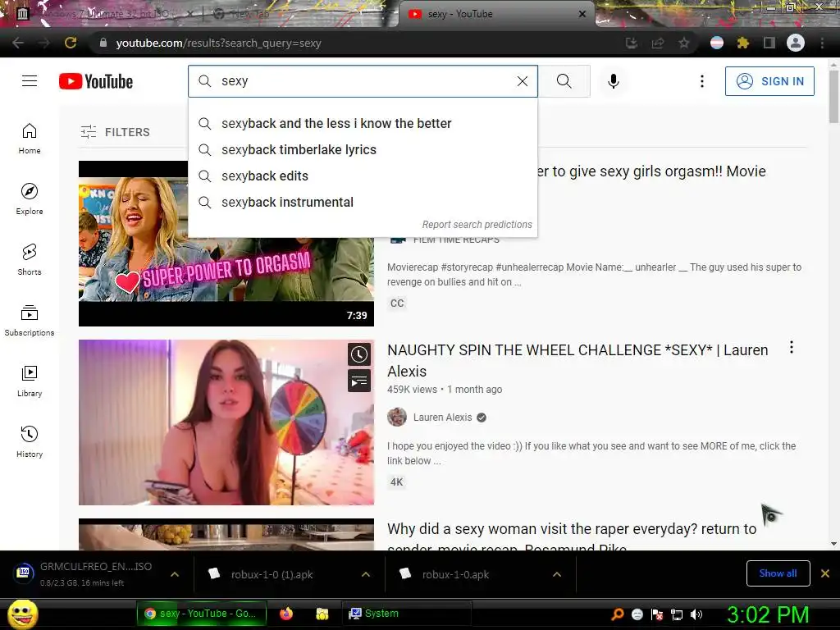
Task: Open the YouTube hamburger guide menu
Action: (30, 81)
